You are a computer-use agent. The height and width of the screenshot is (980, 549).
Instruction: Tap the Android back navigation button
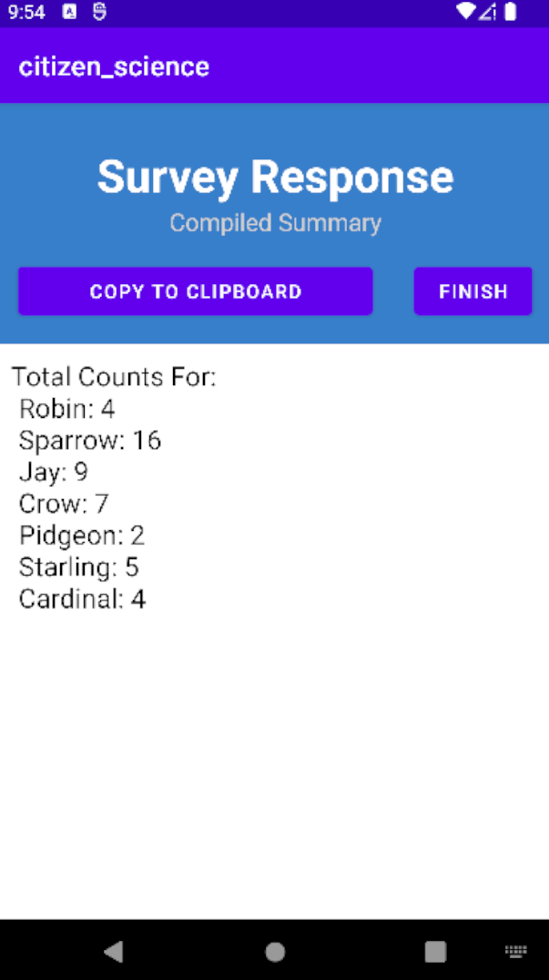click(114, 952)
